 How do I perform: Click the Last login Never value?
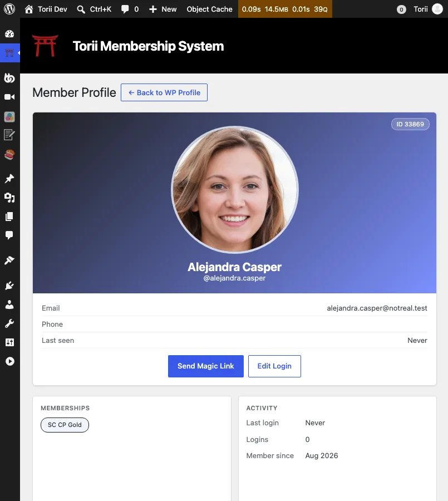tap(315, 423)
